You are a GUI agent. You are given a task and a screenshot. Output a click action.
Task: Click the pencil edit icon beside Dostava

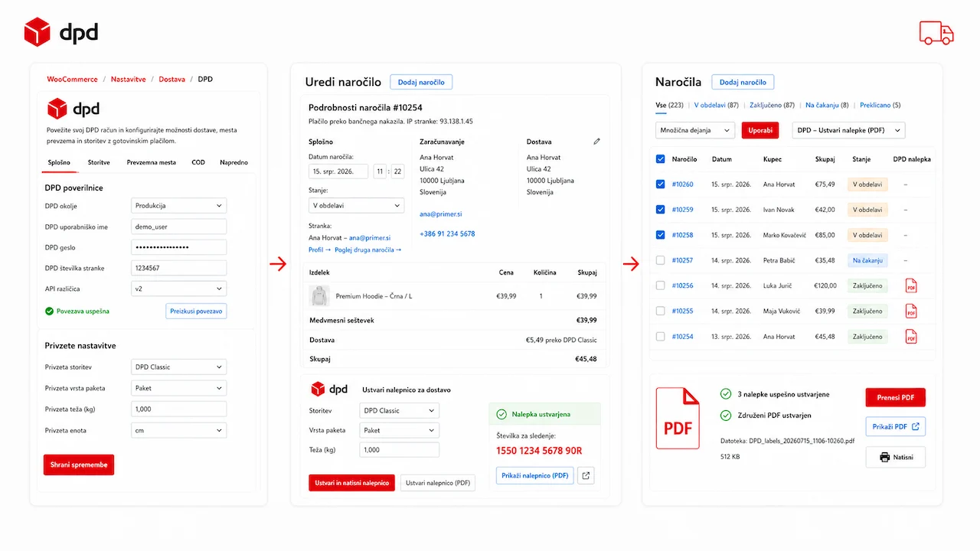(x=597, y=142)
